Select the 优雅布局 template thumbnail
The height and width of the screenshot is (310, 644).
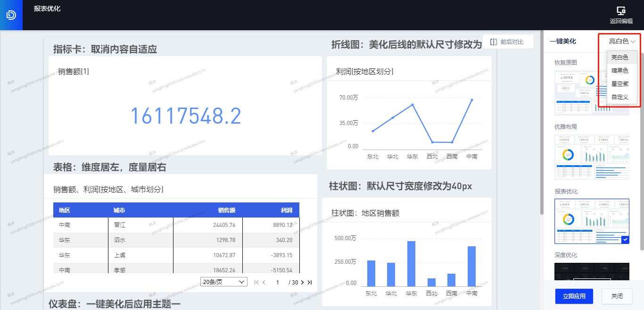tap(592, 157)
